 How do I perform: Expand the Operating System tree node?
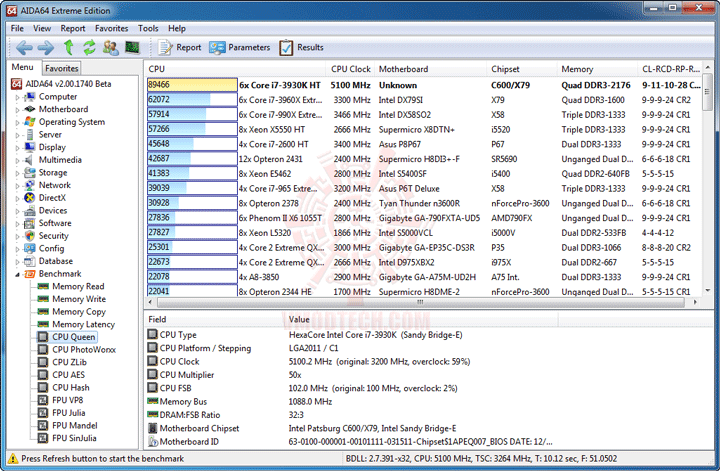17,123
